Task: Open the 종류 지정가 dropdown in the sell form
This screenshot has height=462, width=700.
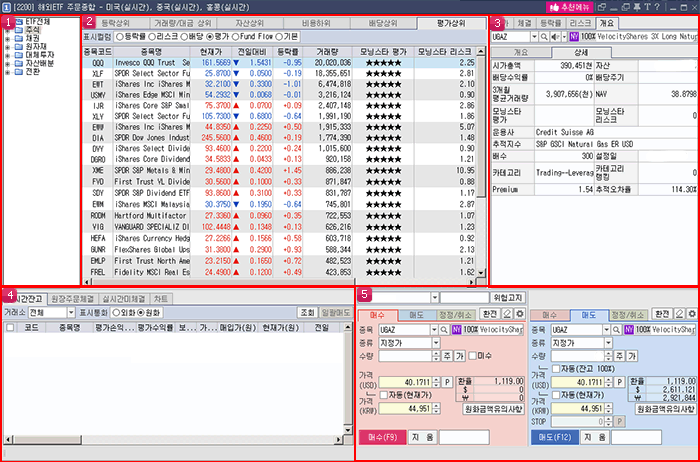Action: point(608,343)
